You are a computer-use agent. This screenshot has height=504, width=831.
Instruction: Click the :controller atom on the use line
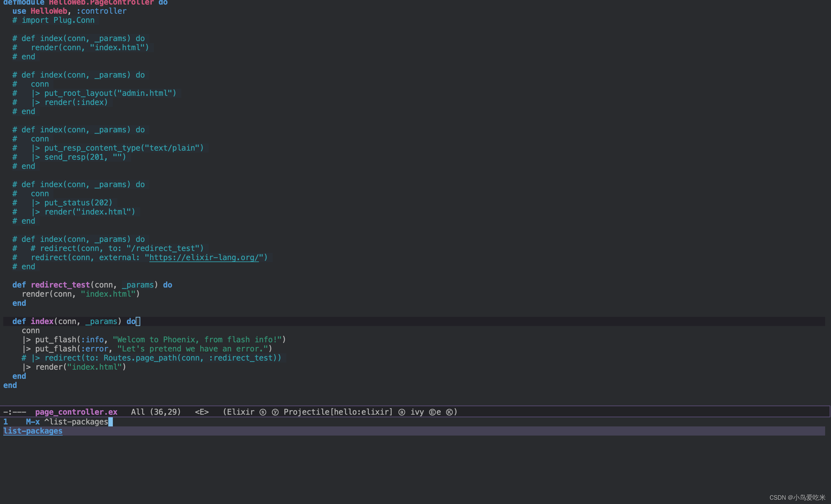tap(101, 11)
